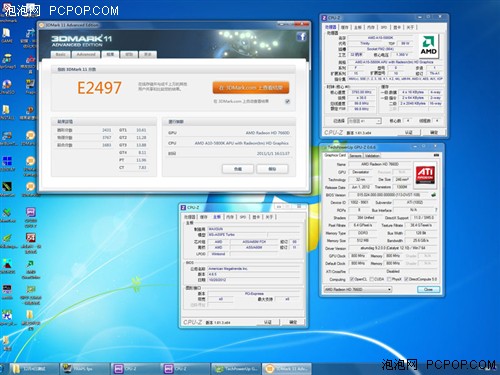
Task: Open the SPD tab in the CPU-Z mainboard window
Action: coord(243,217)
